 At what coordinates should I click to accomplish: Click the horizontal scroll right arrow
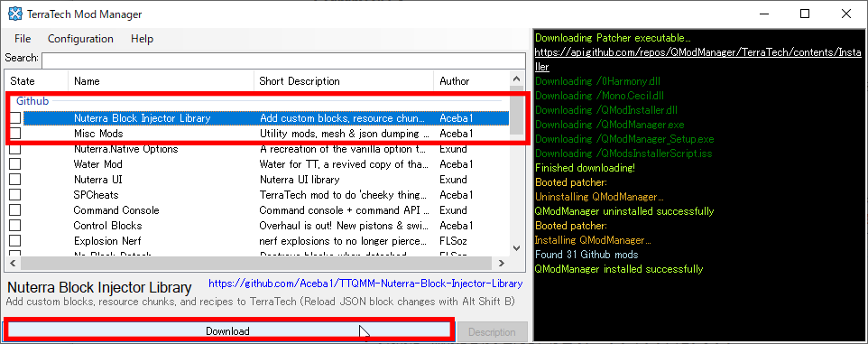502,263
